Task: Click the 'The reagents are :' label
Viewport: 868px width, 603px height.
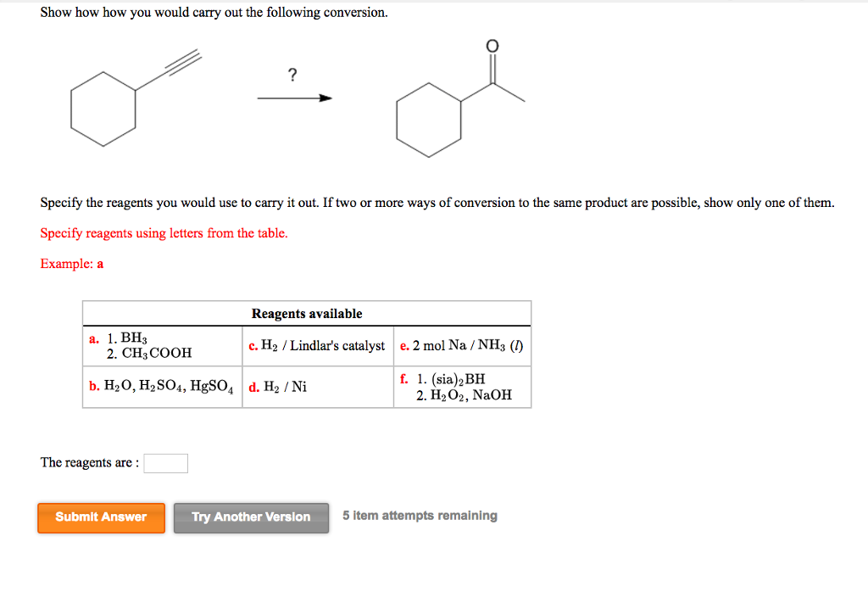Action: tap(90, 462)
